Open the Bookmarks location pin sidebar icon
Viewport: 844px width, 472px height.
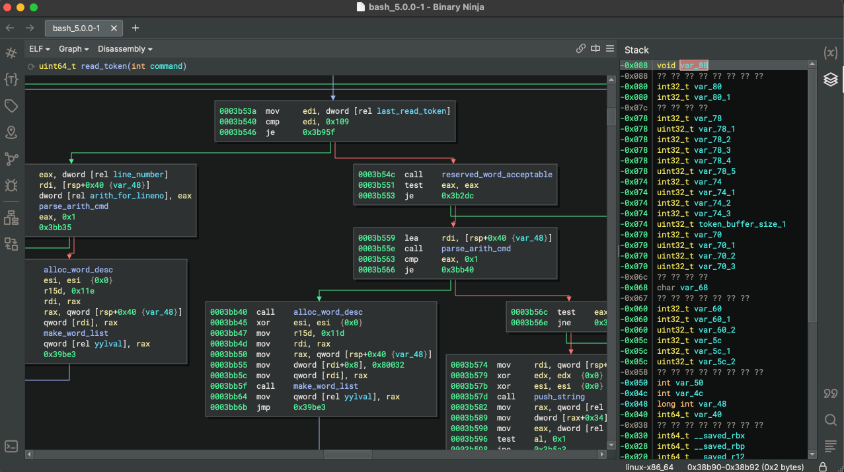(11, 132)
